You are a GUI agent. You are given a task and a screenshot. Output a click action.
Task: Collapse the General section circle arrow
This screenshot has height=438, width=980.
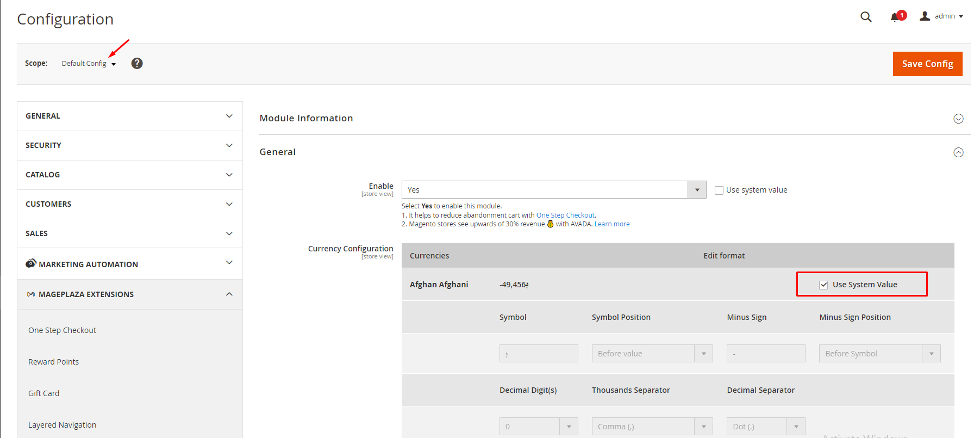pos(958,152)
